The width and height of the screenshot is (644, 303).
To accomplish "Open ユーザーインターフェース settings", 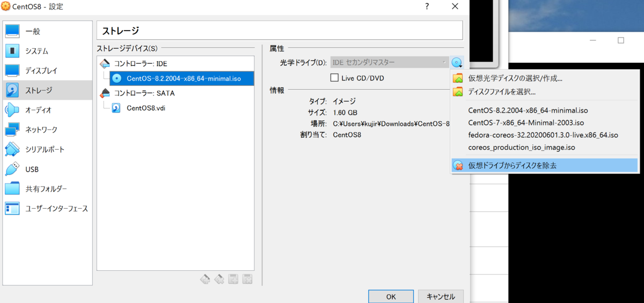I will (x=47, y=208).
